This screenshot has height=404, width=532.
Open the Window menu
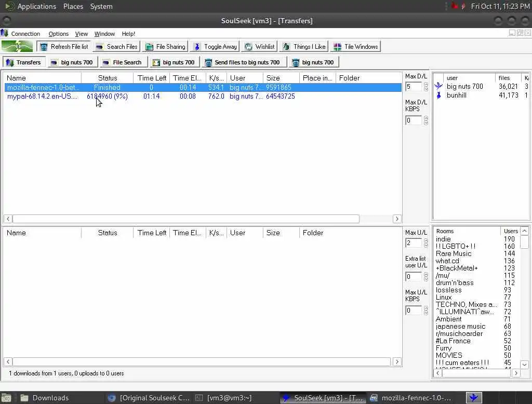tap(104, 34)
